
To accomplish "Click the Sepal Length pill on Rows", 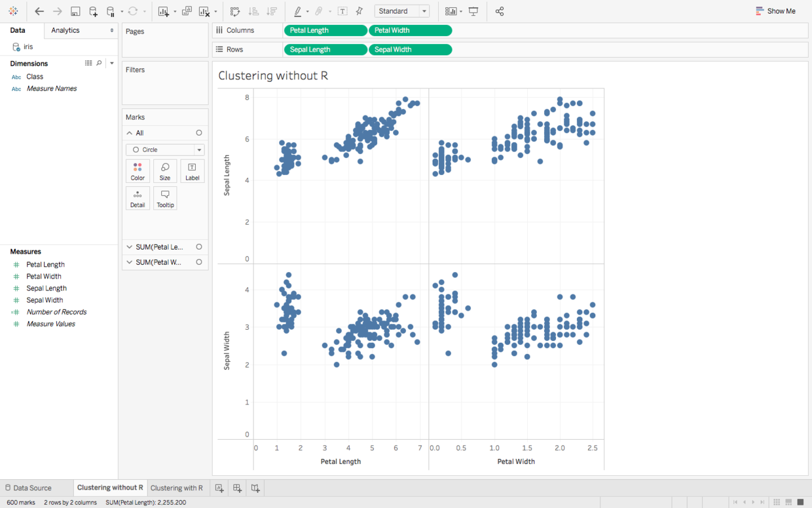I will (325, 50).
